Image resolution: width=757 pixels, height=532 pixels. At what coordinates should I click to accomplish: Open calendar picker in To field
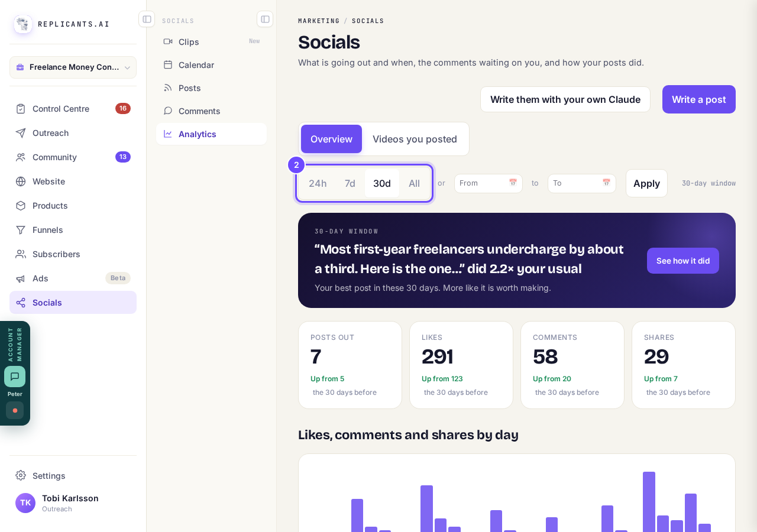(606, 183)
